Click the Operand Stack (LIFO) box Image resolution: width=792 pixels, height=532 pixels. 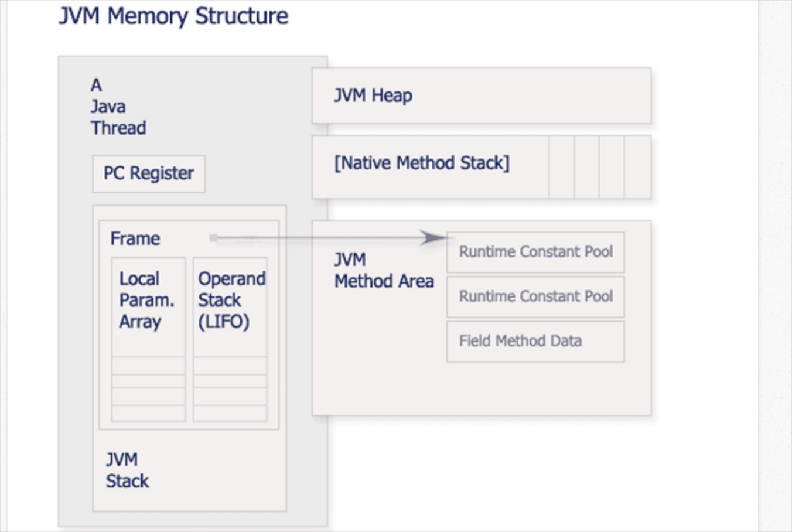tap(230, 339)
